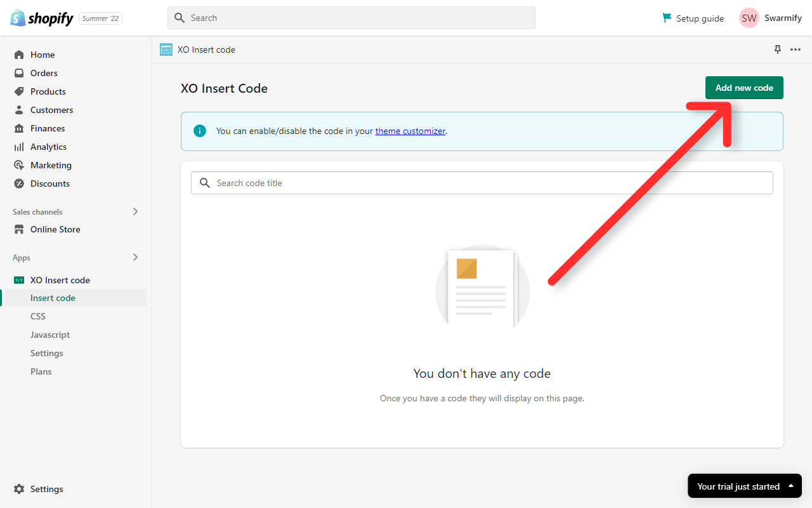812x508 pixels.
Task: Click the Setup guide flag icon
Action: pos(667,18)
